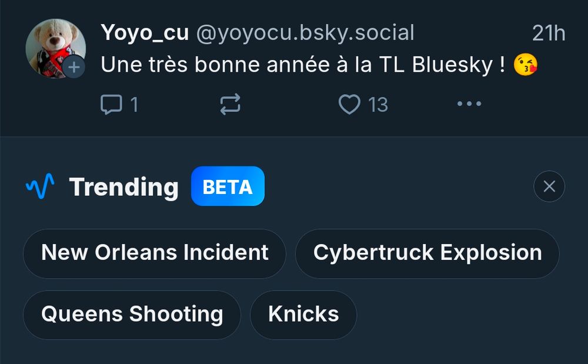The width and height of the screenshot is (588, 364).
Task: Click the three-dots ellipsis under the post
Action: tap(469, 104)
